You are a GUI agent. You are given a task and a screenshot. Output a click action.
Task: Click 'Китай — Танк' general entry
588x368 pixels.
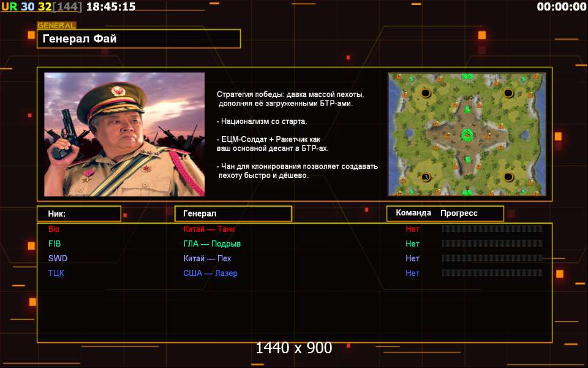[209, 229]
